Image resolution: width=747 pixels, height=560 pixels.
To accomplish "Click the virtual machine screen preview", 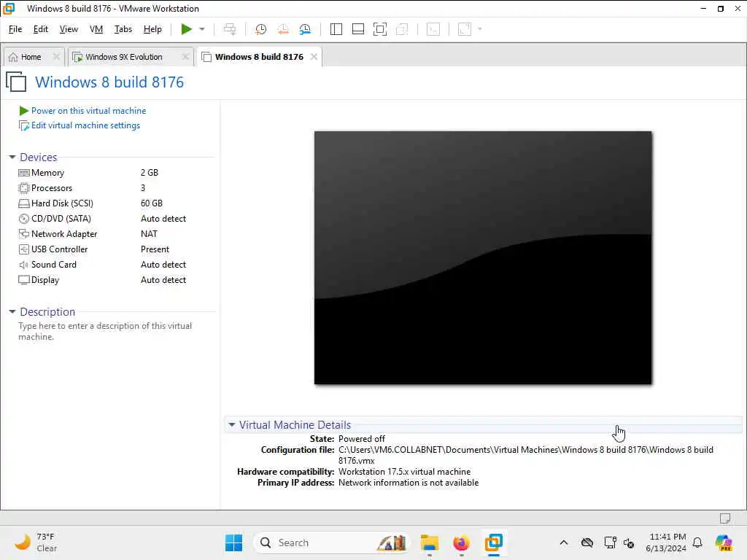I will (483, 257).
